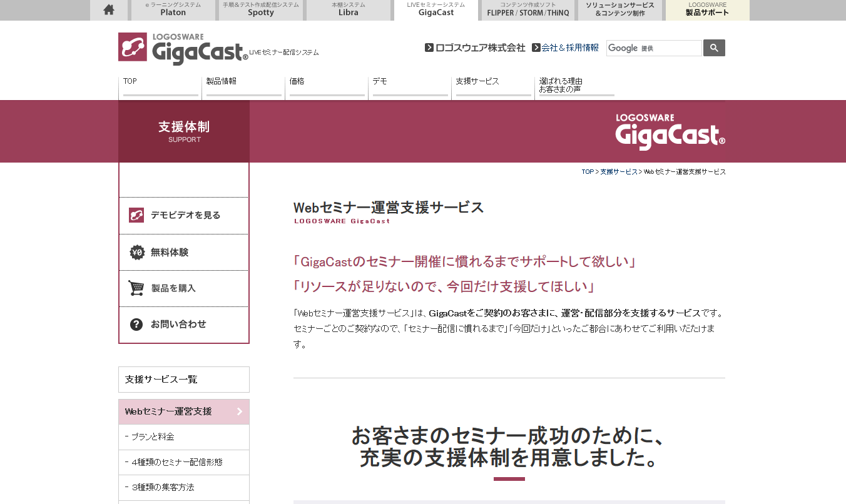Open 会社&採用情報 link

point(570,48)
